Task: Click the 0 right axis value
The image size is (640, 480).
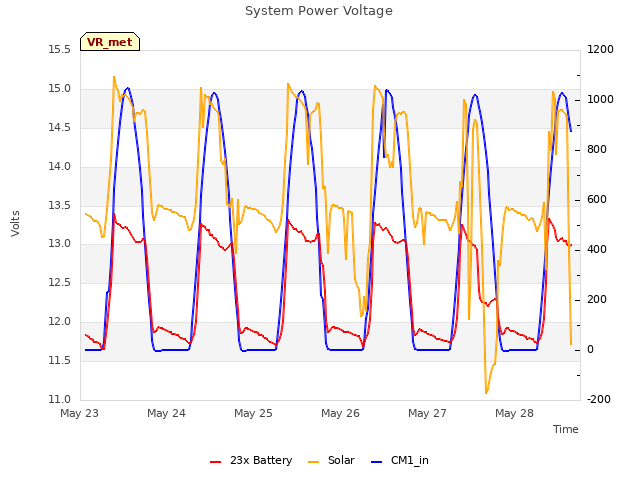Action: [x=590, y=349]
